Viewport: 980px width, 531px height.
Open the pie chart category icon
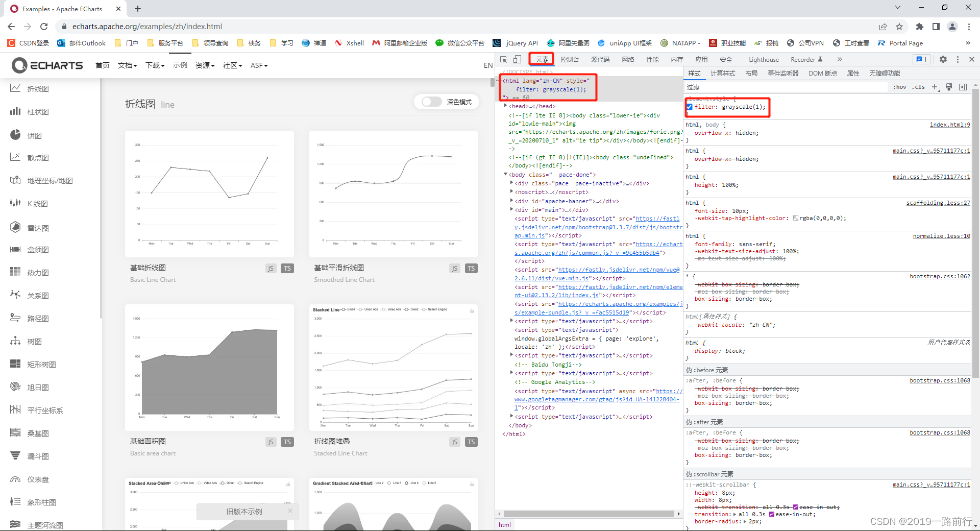click(15, 135)
